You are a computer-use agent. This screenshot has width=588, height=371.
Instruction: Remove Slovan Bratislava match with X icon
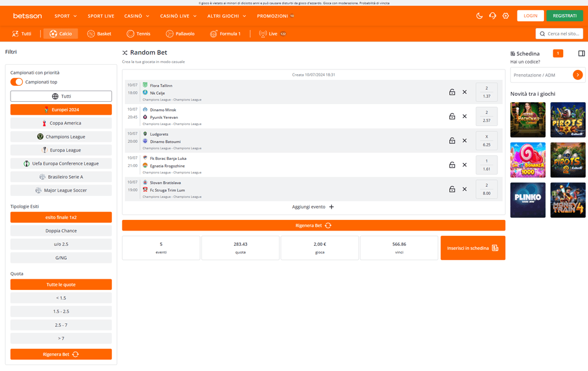[465, 189]
